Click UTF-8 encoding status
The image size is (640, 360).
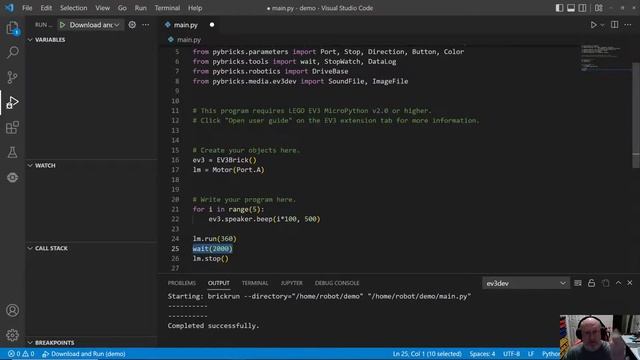(511, 354)
